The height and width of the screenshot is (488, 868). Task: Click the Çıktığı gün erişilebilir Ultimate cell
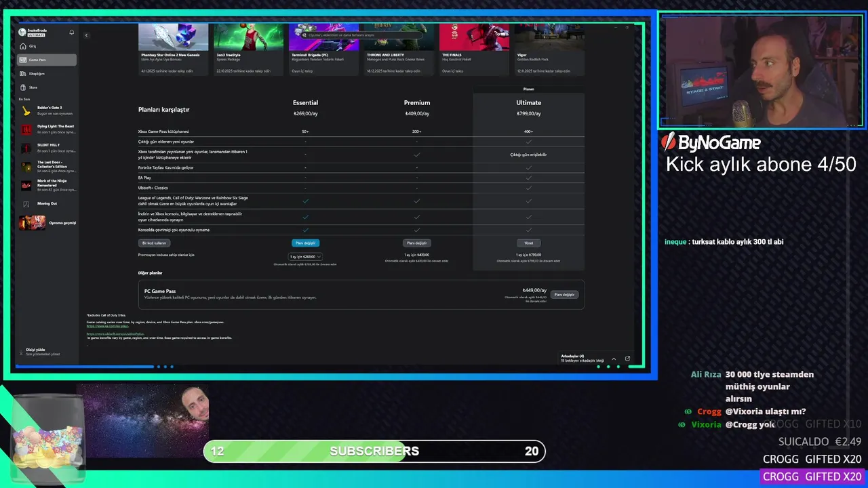528,155
